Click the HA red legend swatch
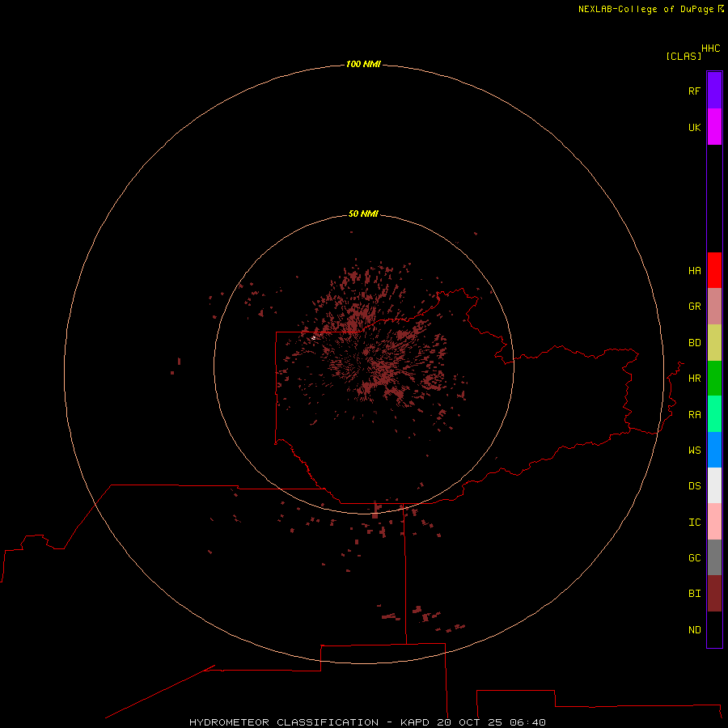 click(x=714, y=270)
